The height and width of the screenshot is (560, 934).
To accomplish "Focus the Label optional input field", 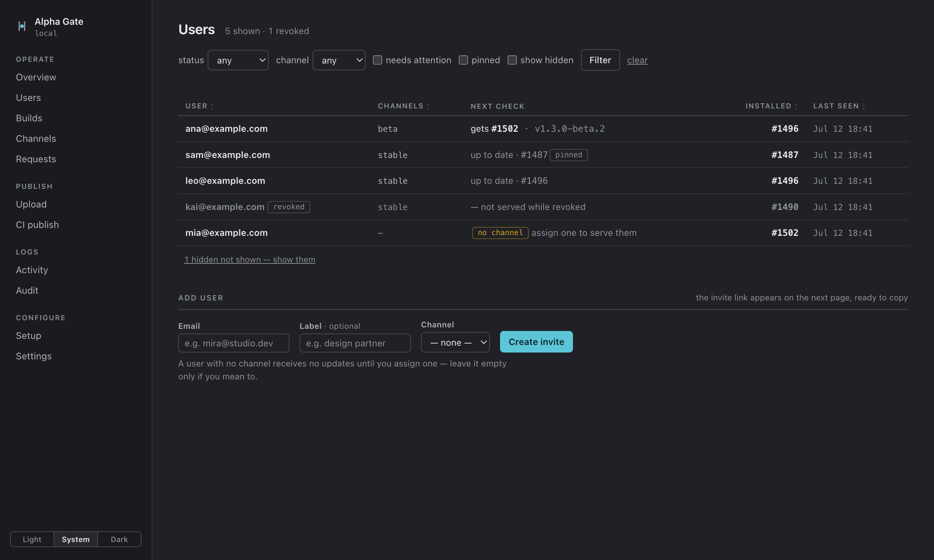I will click(355, 343).
